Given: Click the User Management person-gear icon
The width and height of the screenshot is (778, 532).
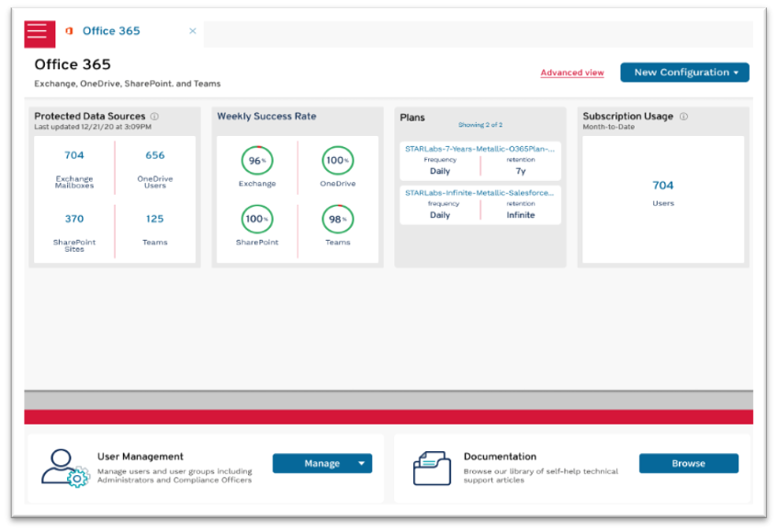Looking at the screenshot, I should click(x=65, y=468).
